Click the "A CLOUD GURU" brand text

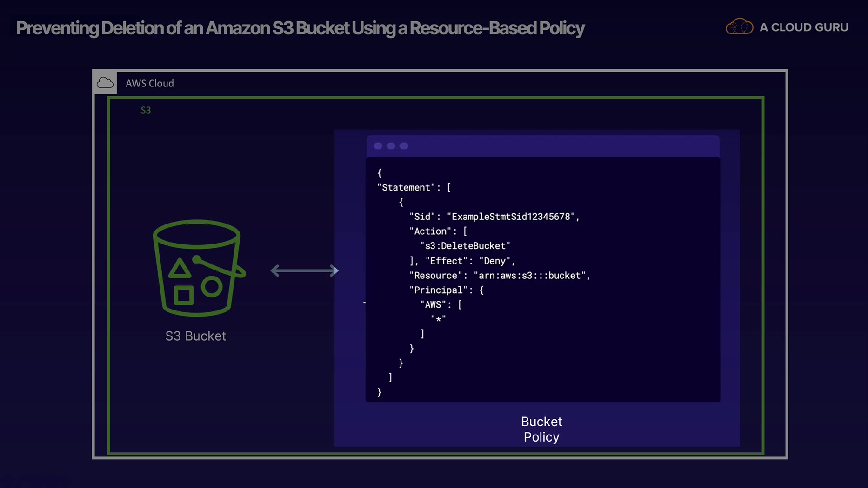coord(804,27)
